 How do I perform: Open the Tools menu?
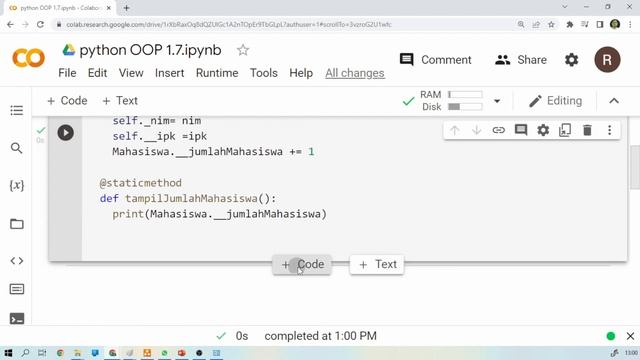coord(264,73)
